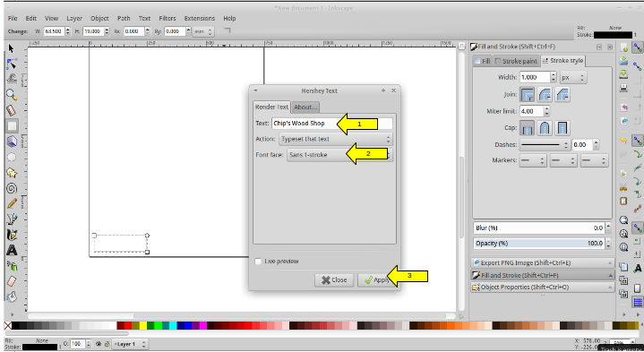Choose the Miter join button

528,94
